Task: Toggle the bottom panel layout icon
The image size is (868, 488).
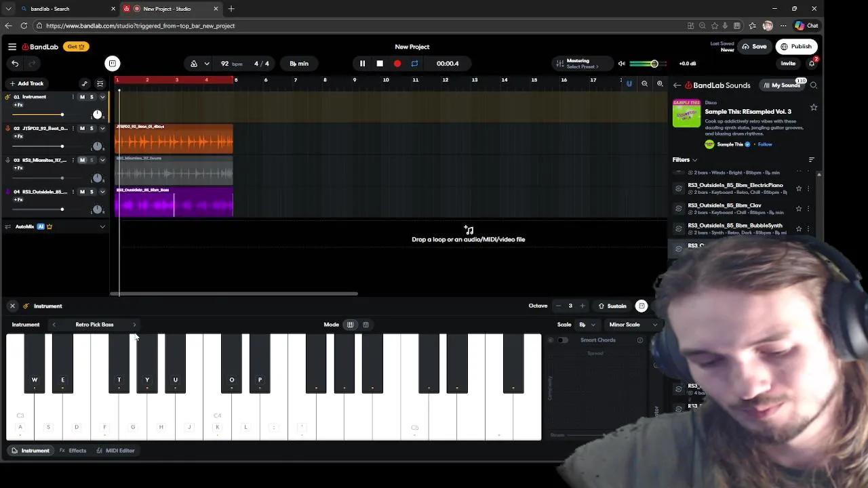Action: coord(113,64)
